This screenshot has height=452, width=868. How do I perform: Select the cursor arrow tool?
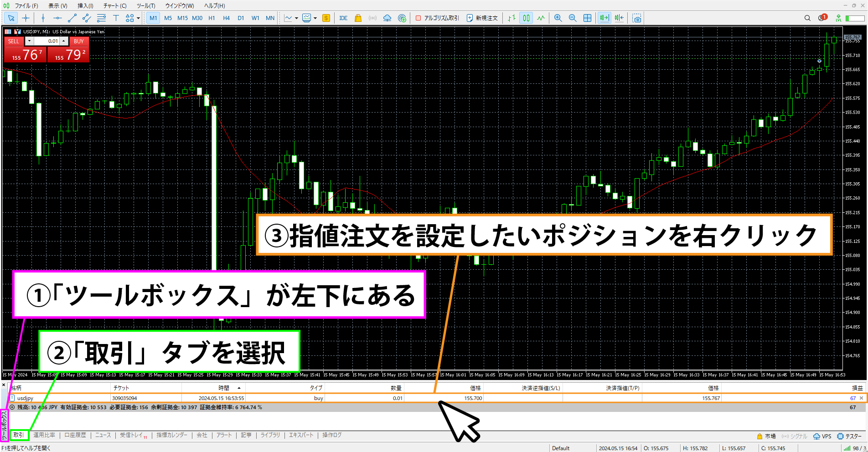pyautogui.click(x=11, y=18)
